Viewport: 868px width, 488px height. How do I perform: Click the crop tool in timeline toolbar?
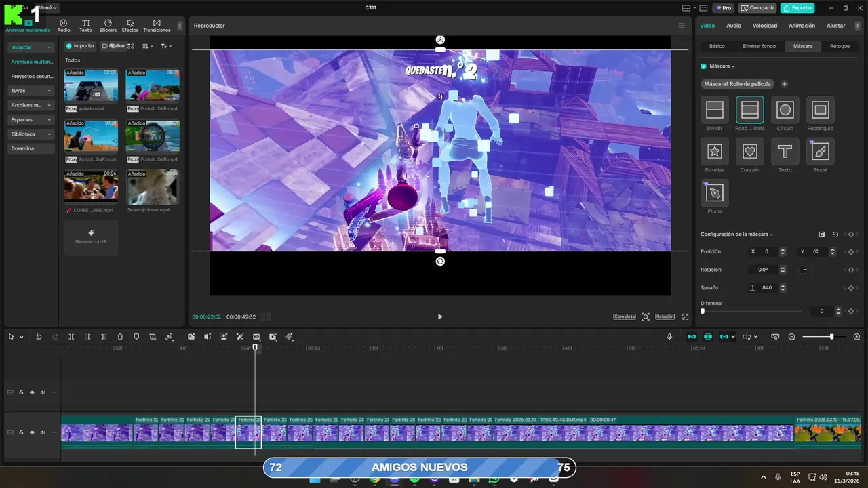click(x=153, y=337)
